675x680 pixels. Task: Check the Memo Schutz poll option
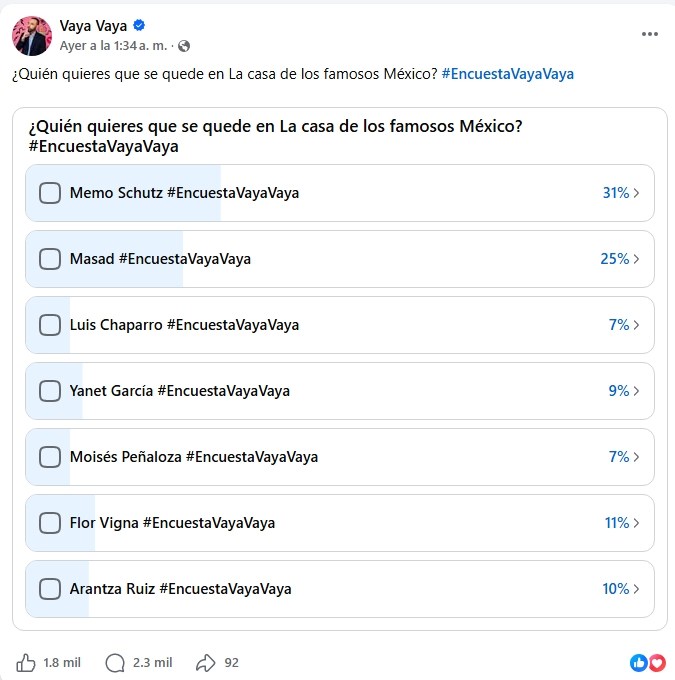point(50,193)
